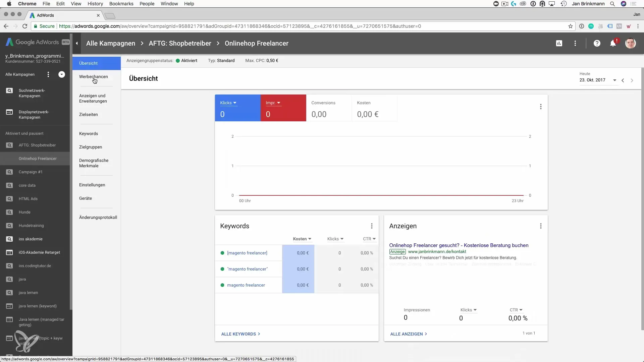Viewport: 644px width, 362px height.
Task: Open Demografische Merkmale page
Action: pyautogui.click(x=94, y=163)
